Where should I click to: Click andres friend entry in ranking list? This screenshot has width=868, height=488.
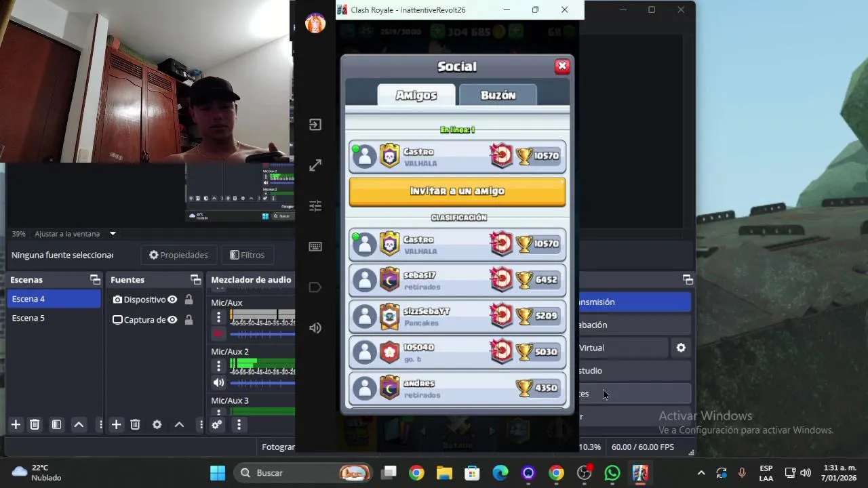pos(457,388)
